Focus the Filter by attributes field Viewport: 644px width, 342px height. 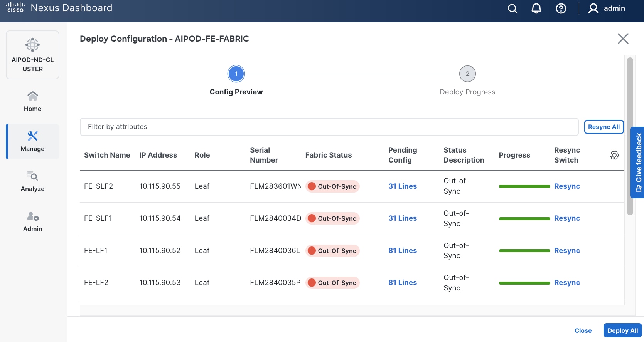tap(329, 127)
